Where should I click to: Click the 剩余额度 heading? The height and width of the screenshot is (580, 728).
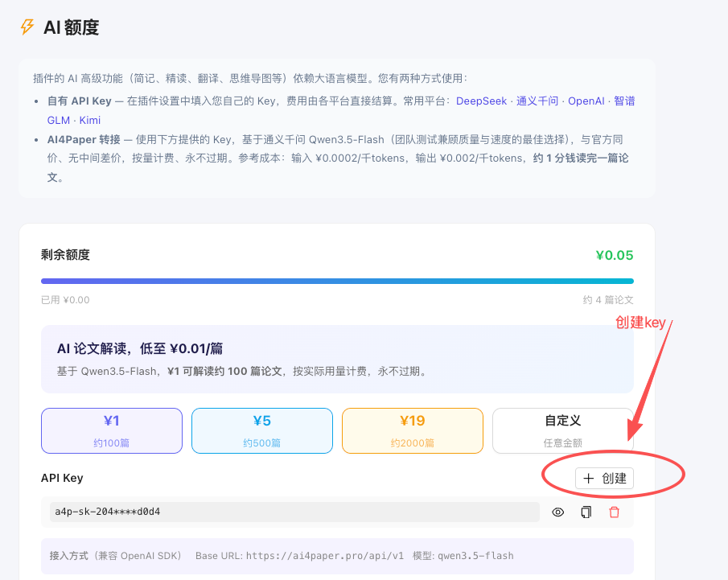point(65,255)
